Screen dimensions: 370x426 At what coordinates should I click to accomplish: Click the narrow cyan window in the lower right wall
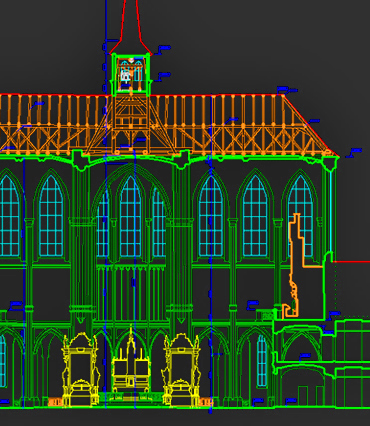[262, 361]
